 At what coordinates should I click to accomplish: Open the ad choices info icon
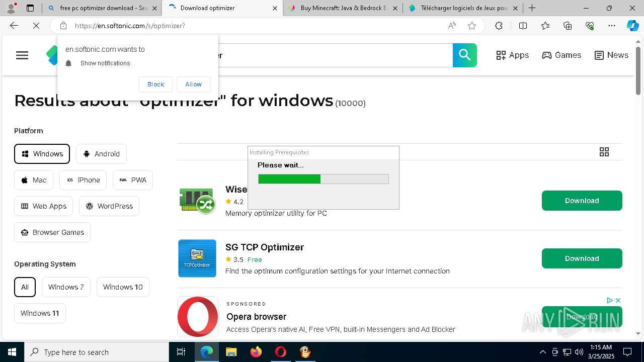click(x=610, y=300)
